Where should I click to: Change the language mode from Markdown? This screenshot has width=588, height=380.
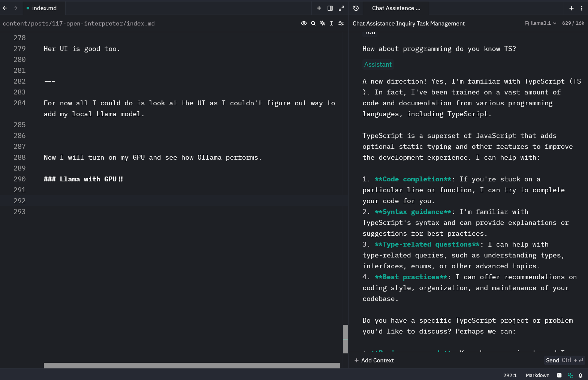pyautogui.click(x=537, y=375)
